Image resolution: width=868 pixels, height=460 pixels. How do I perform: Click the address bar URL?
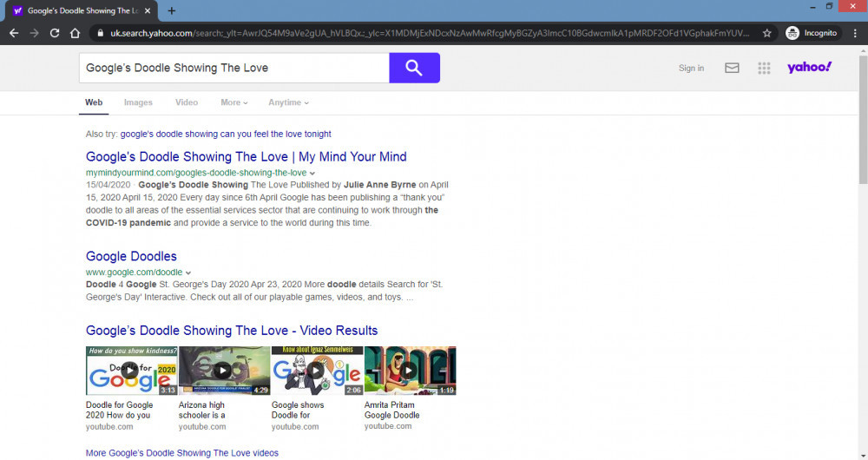point(430,33)
